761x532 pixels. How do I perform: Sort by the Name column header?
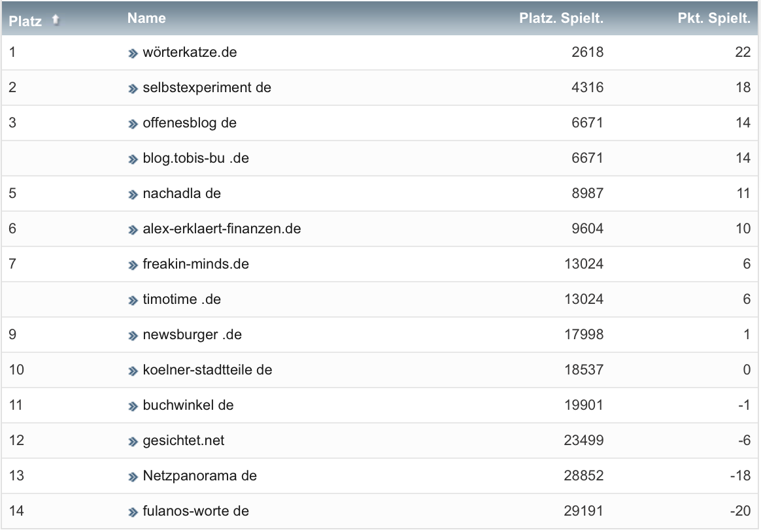[146, 18]
